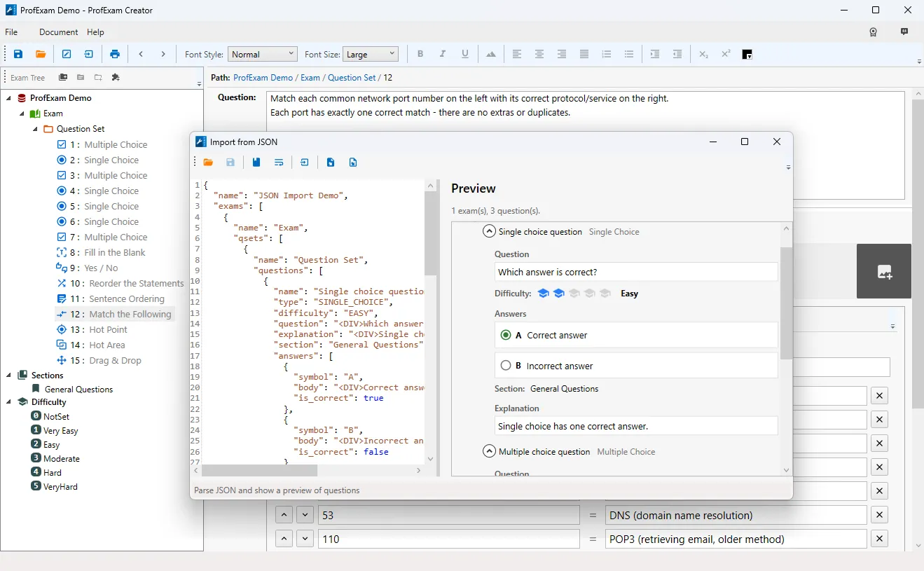The height and width of the screenshot is (571, 924).
Task: Apply subscript formatting
Action: (703, 54)
